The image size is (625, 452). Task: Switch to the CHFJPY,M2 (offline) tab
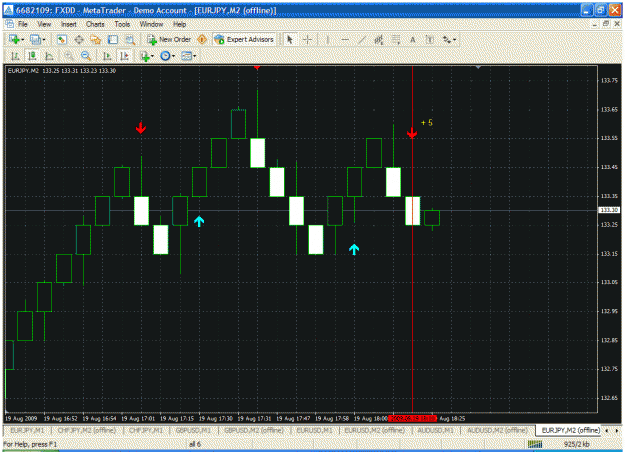pos(86,430)
